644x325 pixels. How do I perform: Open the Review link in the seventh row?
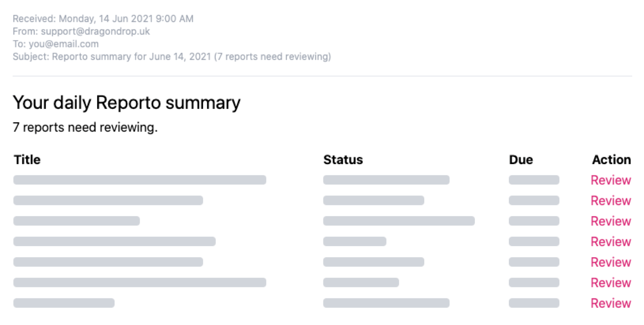611,303
